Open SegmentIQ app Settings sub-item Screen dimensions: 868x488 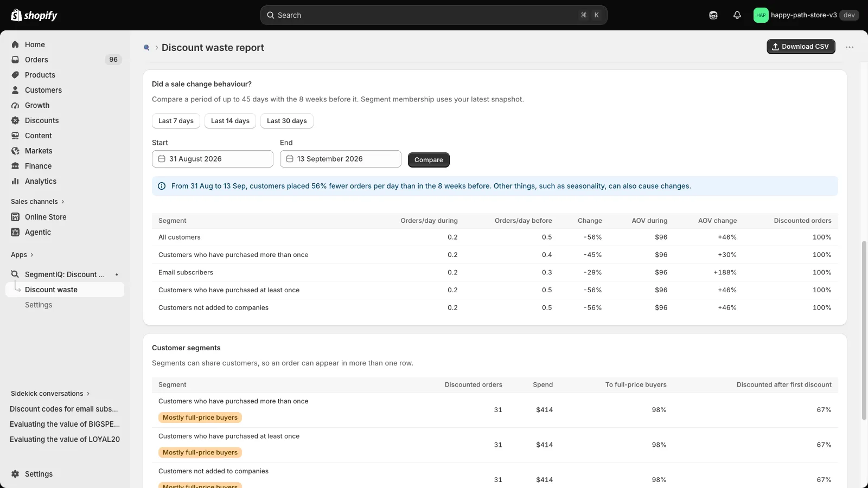65,305
